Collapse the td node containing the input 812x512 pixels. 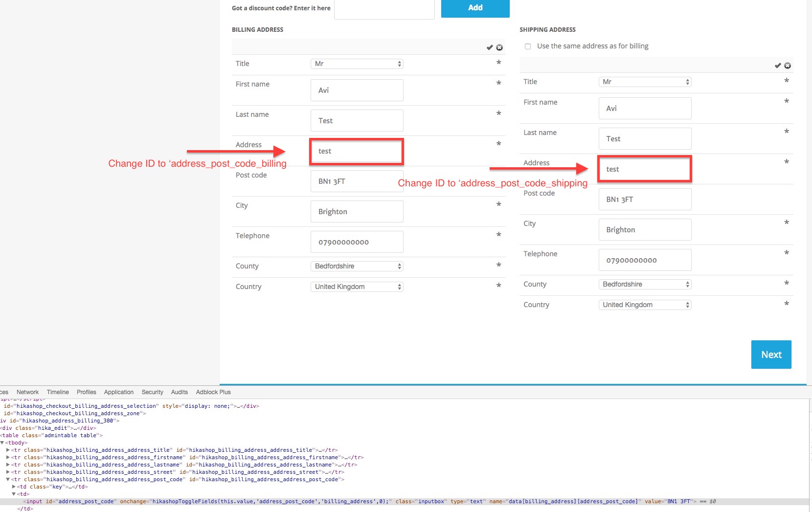(14, 494)
